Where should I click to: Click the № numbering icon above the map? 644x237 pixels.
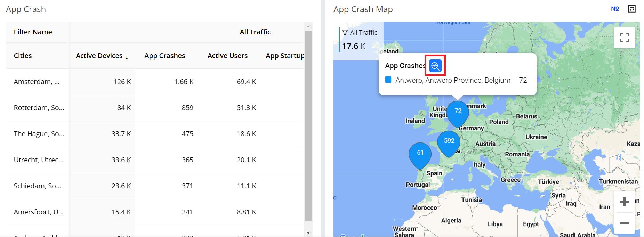click(615, 9)
